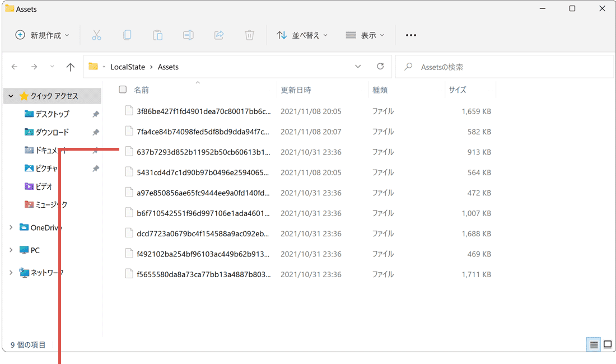
Task: Expand the OneDrive sidebar entry
Action: point(10,227)
